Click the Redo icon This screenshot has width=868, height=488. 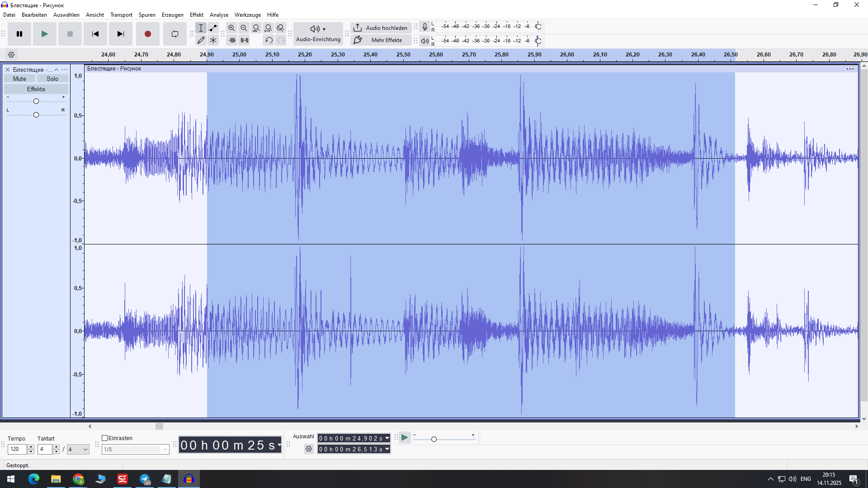click(281, 40)
